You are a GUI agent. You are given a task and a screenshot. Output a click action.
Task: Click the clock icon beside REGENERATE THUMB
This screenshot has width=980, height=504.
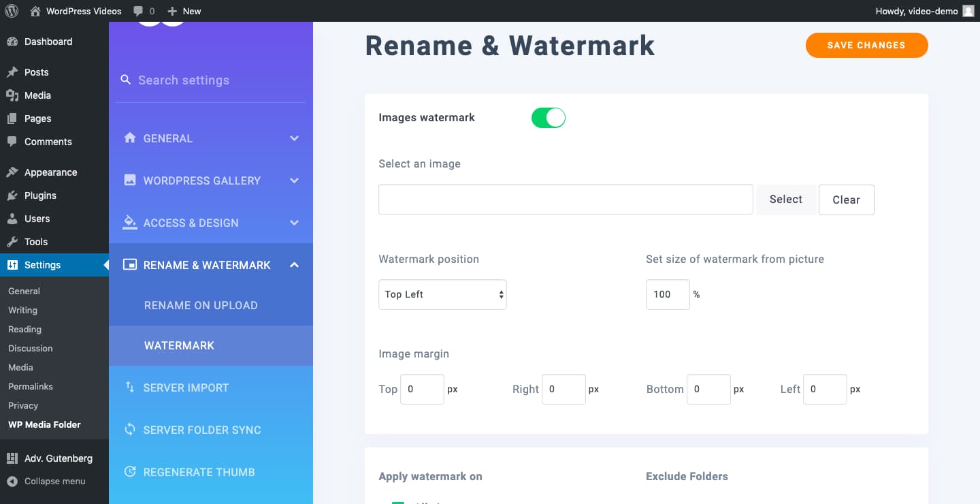(129, 471)
